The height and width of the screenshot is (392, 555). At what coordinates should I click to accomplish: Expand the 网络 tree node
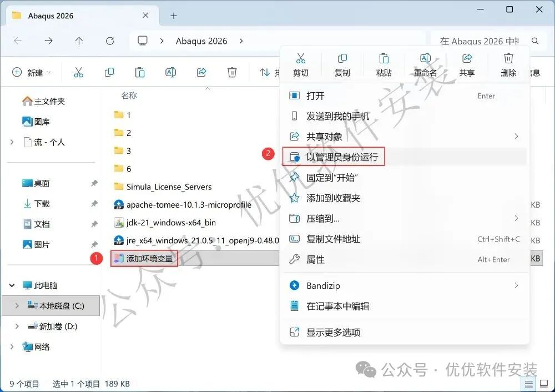pyautogui.click(x=12, y=346)
